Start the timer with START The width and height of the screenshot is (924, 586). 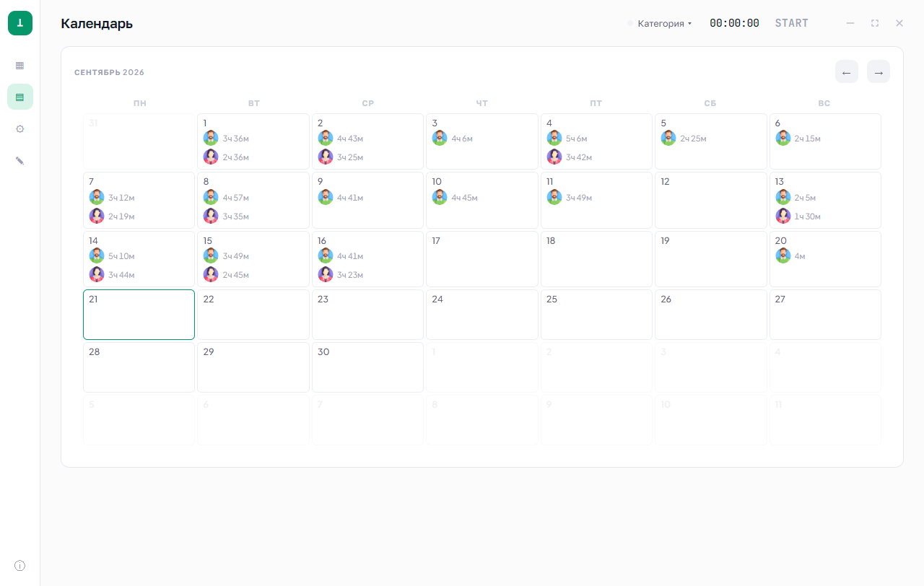[792, 23]
